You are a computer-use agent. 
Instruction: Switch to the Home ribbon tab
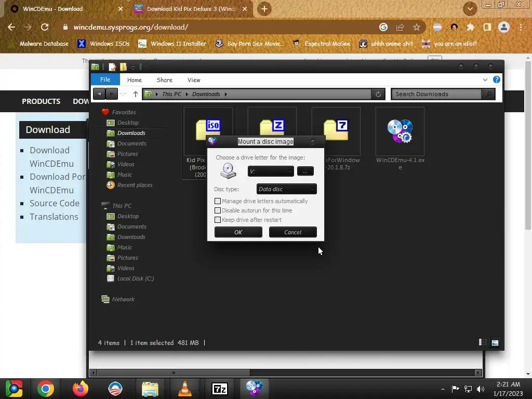(135, 80)
